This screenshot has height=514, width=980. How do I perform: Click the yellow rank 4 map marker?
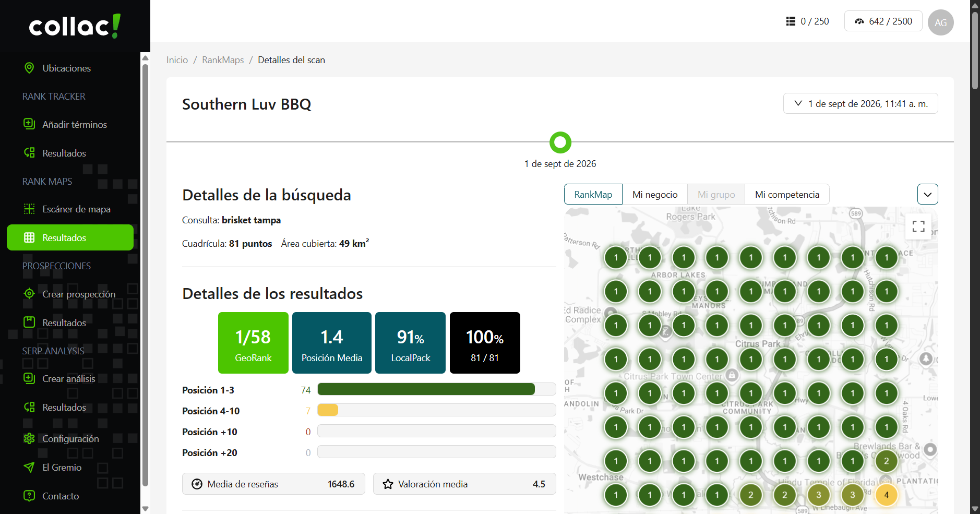886,495
